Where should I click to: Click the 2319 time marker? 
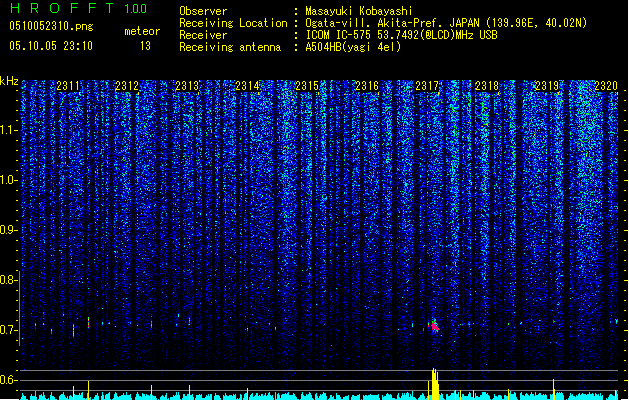547,86
